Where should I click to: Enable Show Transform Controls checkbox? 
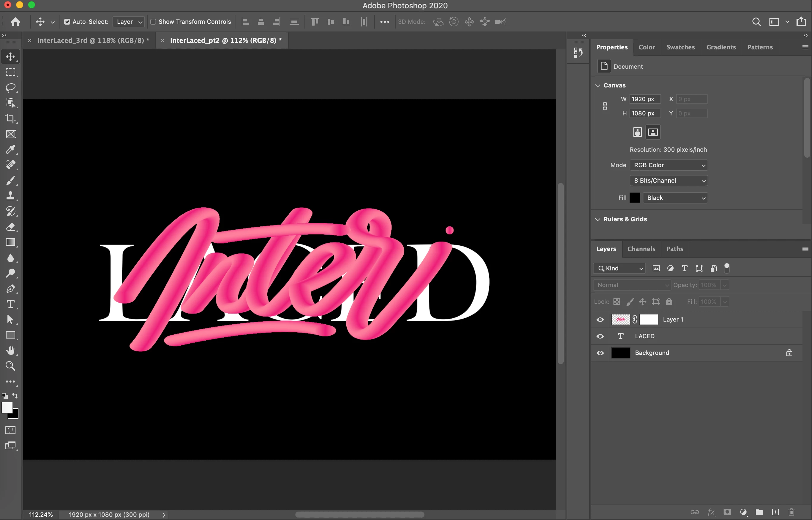[x=153, y=22]
